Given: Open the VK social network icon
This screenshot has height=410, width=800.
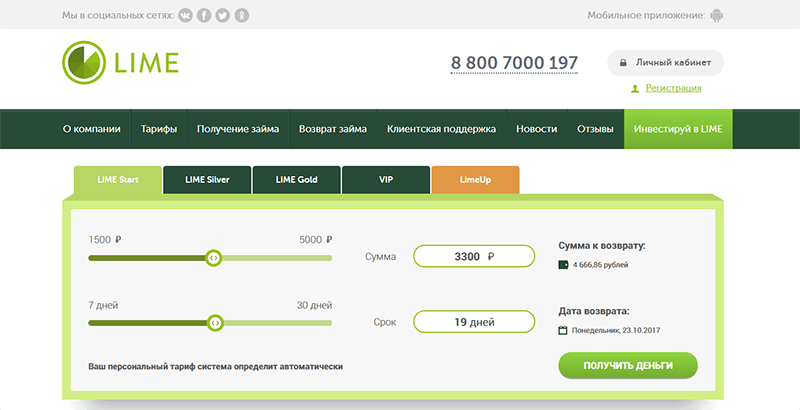Looking at the screenshot, I should [186, 16].
